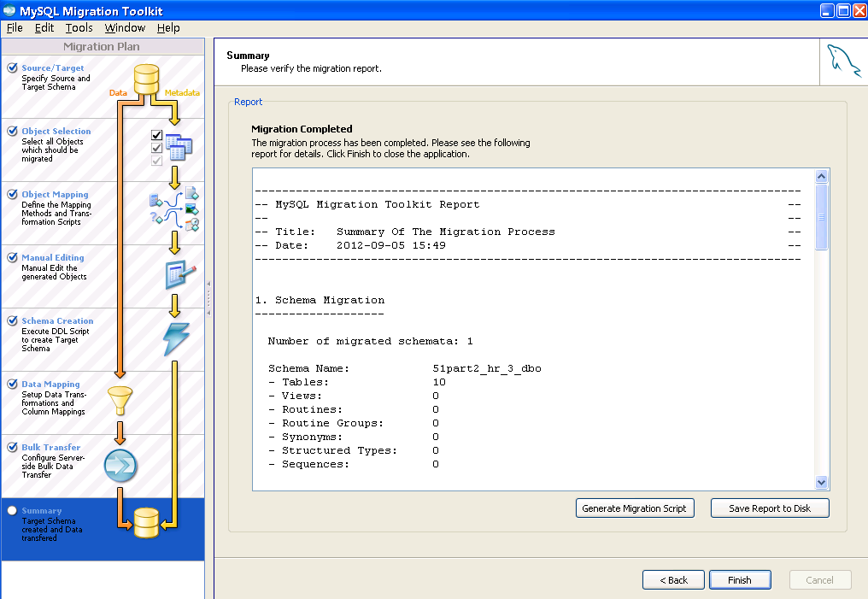This screenshot has height=599, width=868.
Task: Click the app icon in the title bar
Action: click(x=9, y=10)
